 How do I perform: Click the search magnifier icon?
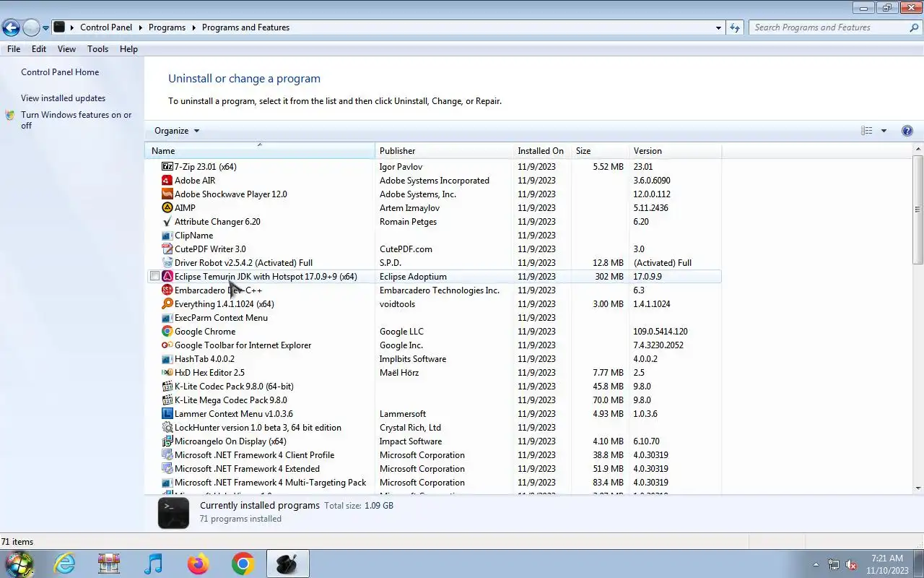coord(914,27)
